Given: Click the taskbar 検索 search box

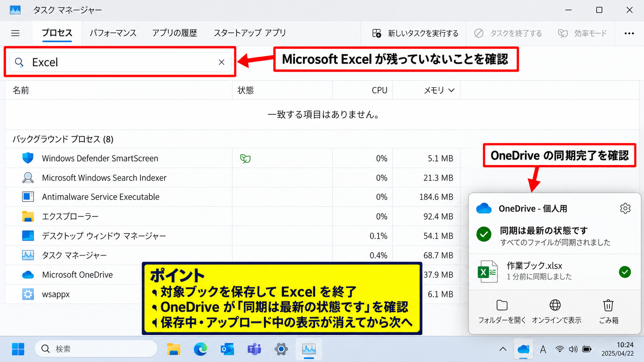Looking at the screenshot, I should [x=96, y=349].
